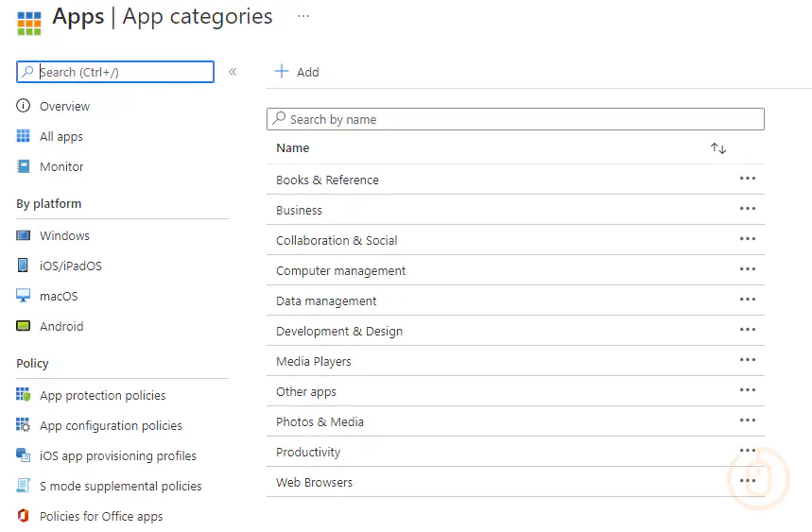Click the header ellipsis next to title
This screenshot has height=532, width=812.
302,16
